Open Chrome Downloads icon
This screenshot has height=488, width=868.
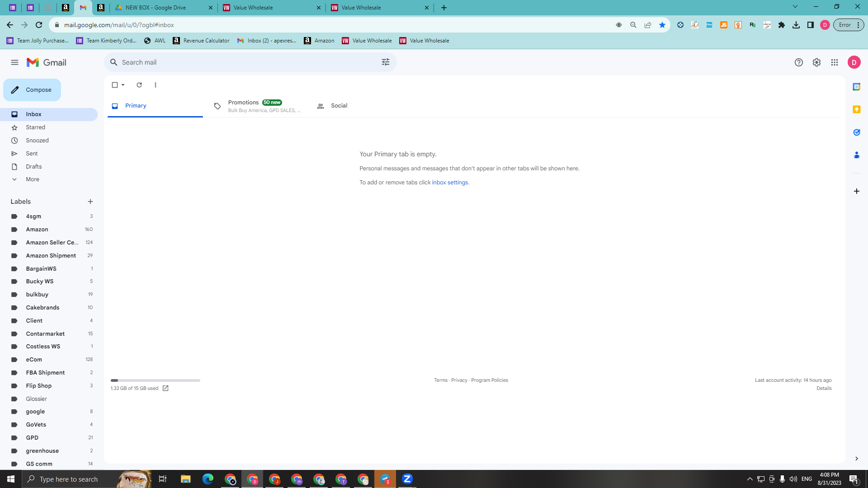coord(796,25)
